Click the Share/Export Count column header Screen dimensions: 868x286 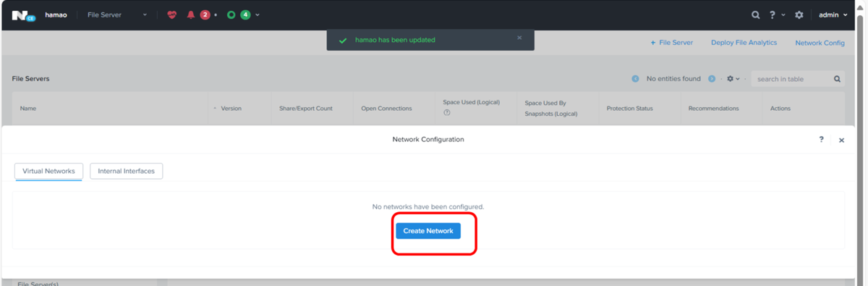(x=306, y=109)
